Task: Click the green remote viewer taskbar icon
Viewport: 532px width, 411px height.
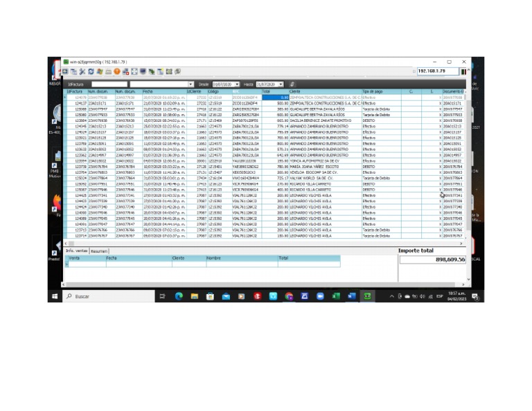Action: [367, 296]
